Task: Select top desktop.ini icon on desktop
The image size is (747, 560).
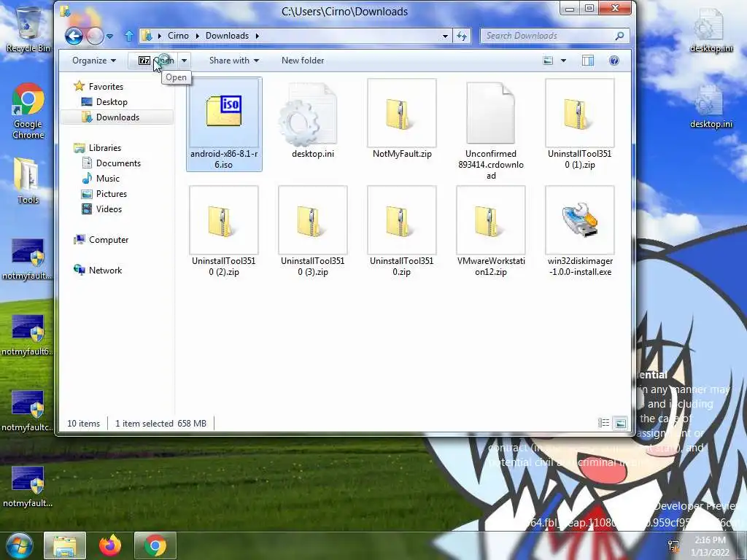Action: 711,31
